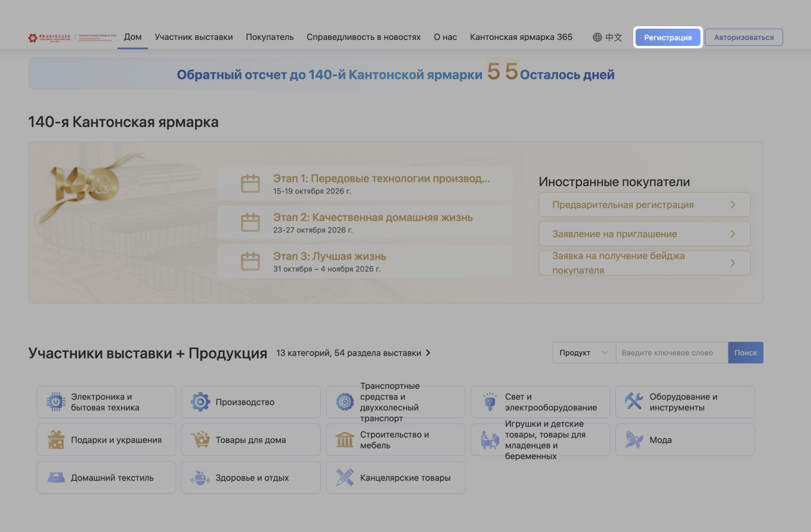Click the Свет и электрооборудование bulb icon
Image resolution: width=811 pixels, height=532 pixels.
pos(490,402)
